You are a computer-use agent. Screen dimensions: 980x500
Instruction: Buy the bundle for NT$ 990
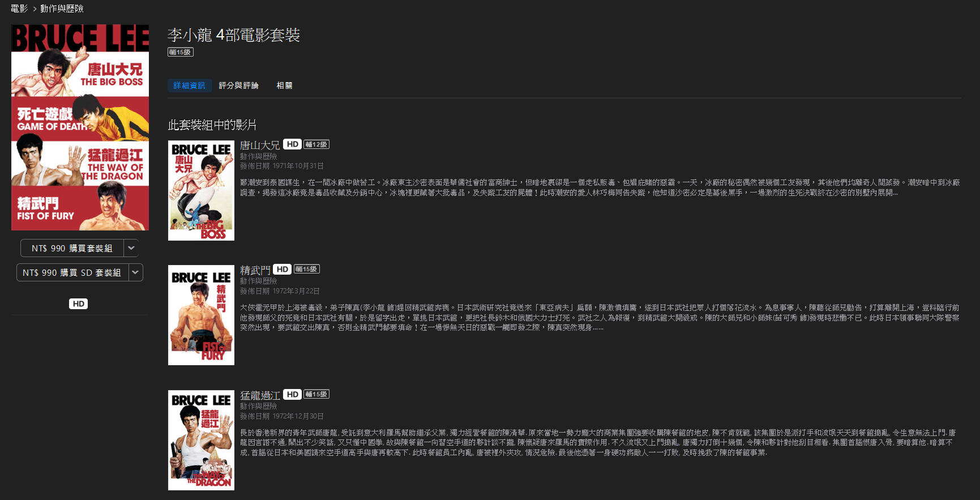point(72,248)
